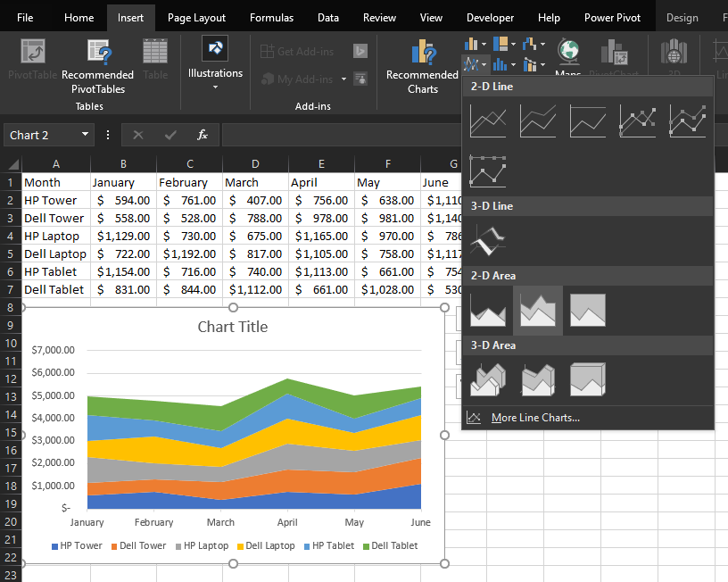Pick the 100% Stacked Line chart icon
Screen dimensions: 728x582
[x=588, y=121]
